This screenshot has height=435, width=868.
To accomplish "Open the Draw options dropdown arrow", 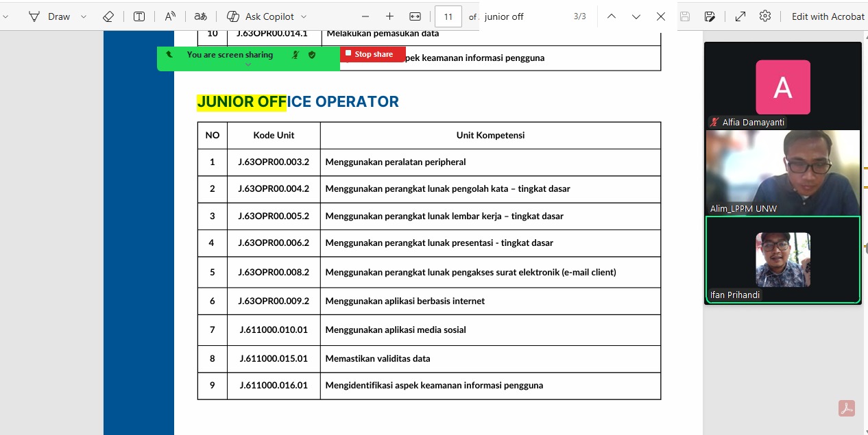I will pyautogui.click(x=84, y=16).
